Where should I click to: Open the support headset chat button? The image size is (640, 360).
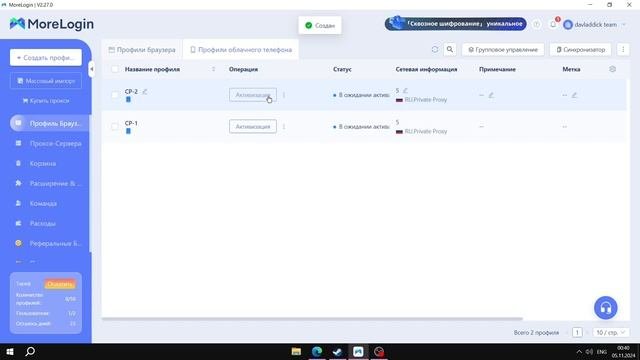click(606, 308)
